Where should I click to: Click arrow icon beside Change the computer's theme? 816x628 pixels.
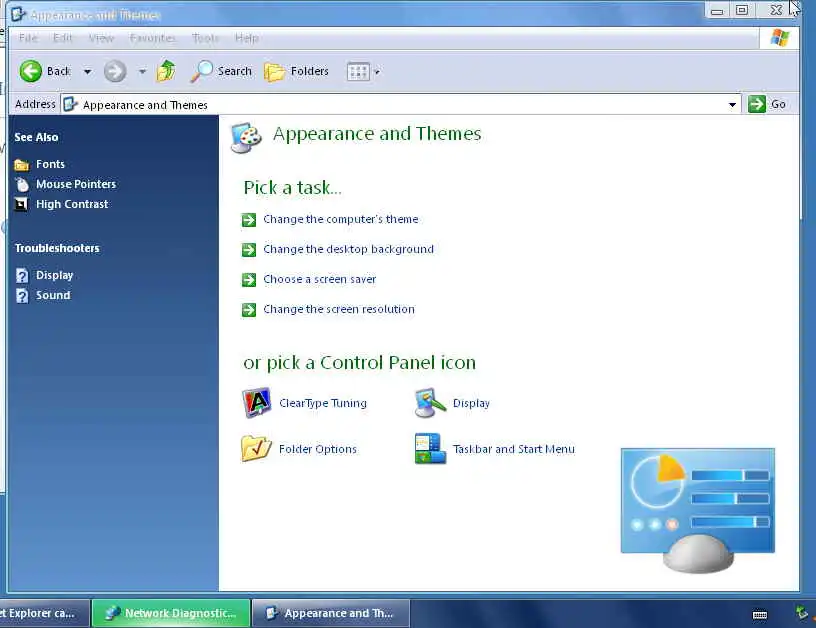click(x=249, y=220)
